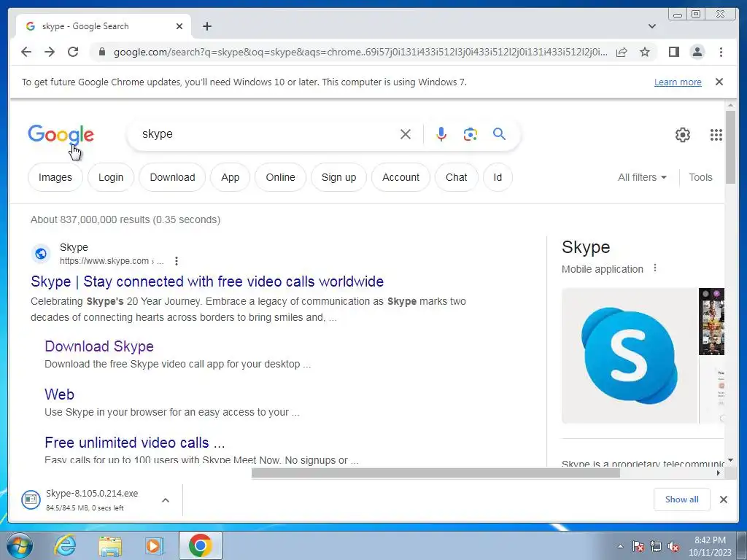747x560 pixels.
Task: Open Windows Explorer from the taskbar
Action: [x=110, y=545]
